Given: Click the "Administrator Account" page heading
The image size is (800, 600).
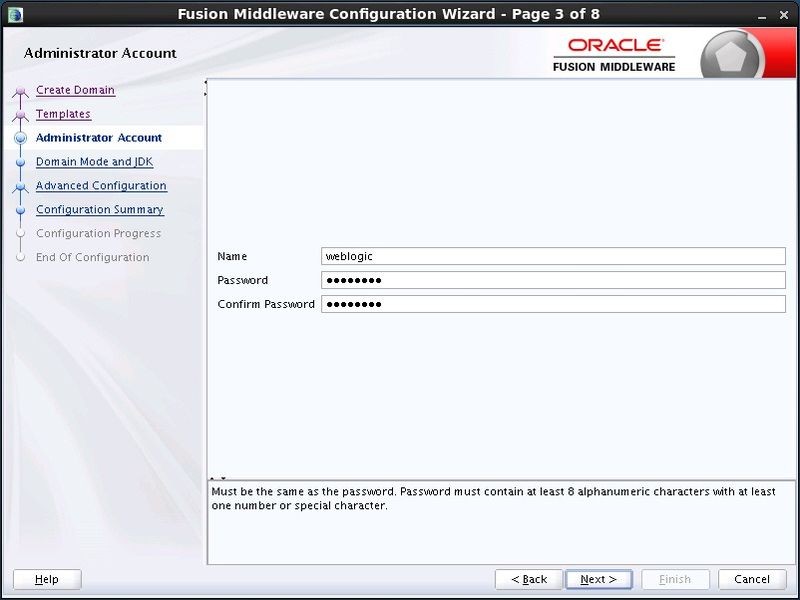Looking at the screenshot, I should (x=100, y=53).
